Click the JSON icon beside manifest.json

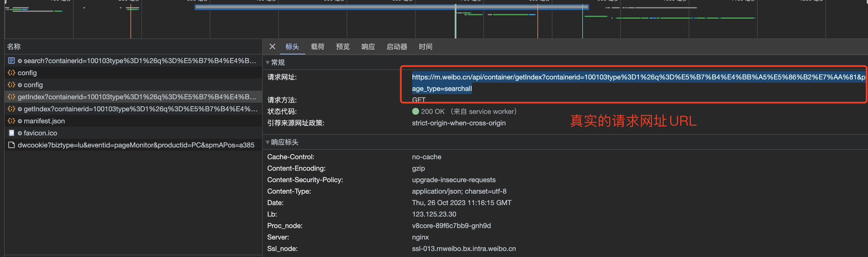pos(11,121)
